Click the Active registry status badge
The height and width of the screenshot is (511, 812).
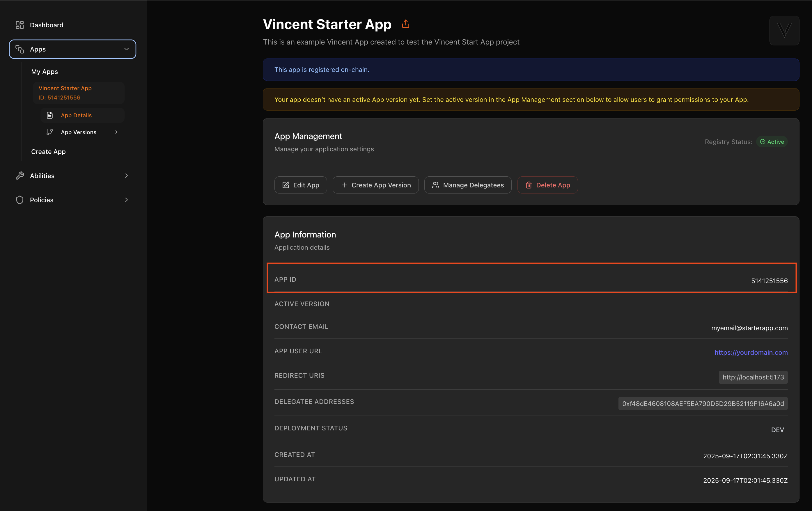coord(772,142)
